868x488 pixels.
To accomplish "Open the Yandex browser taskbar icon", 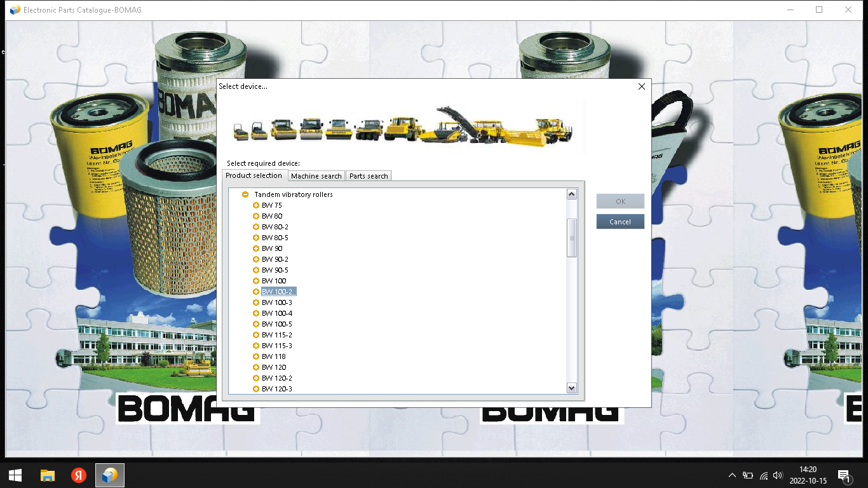I will tap(78, 475).
